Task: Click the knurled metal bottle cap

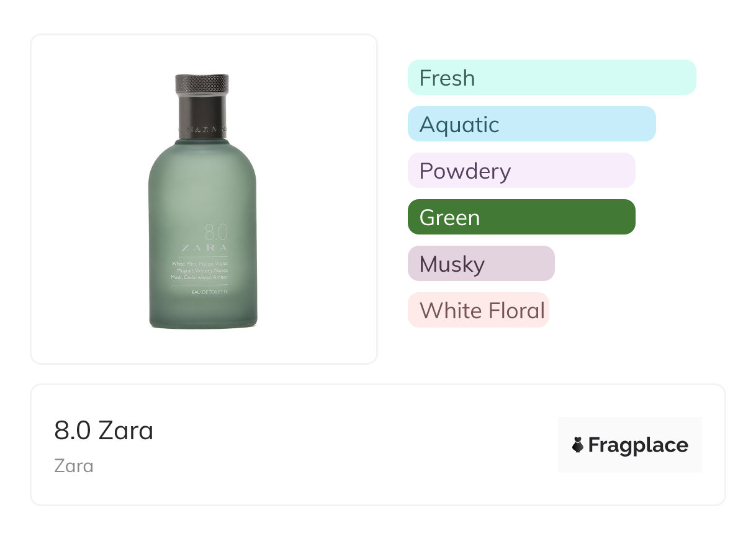Action: coord(202,84)
